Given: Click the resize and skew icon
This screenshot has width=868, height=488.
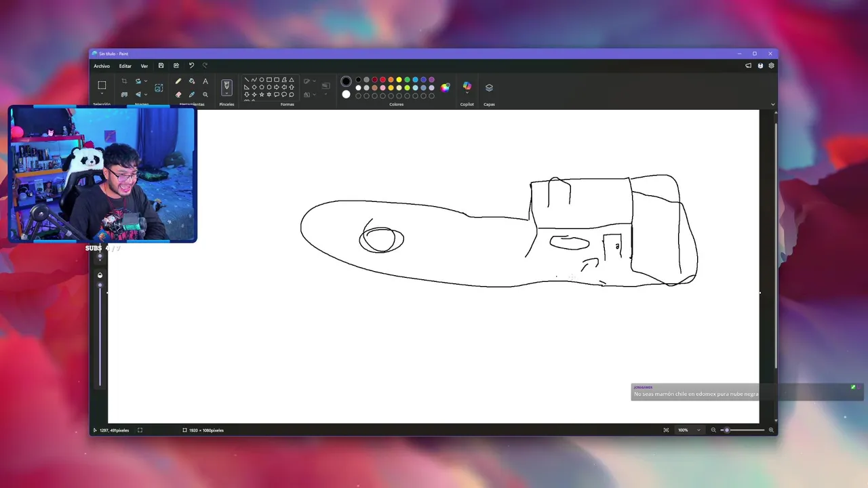Looking at the screenshot, I should pos(138,81).
